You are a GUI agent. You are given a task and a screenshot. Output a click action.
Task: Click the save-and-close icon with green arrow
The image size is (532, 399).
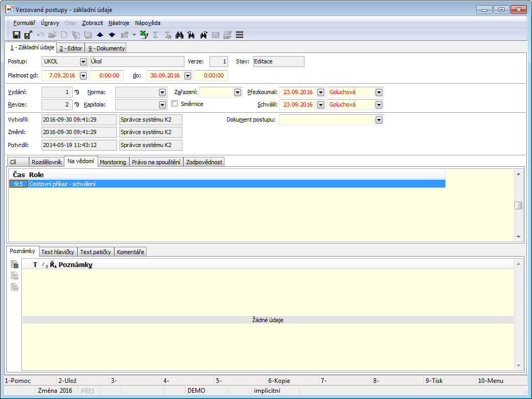click(28, 35)
